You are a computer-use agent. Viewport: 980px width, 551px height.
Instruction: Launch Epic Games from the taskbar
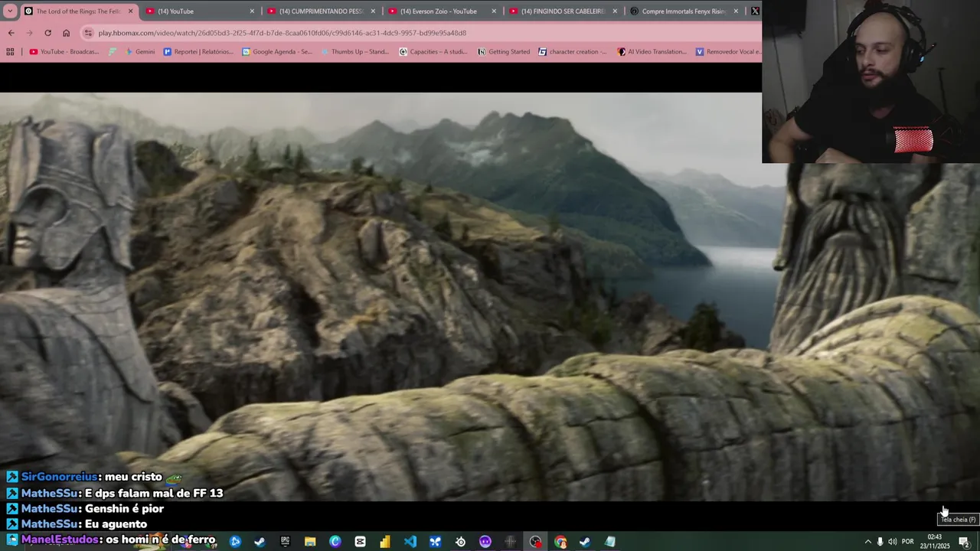[x=285, y=542]
